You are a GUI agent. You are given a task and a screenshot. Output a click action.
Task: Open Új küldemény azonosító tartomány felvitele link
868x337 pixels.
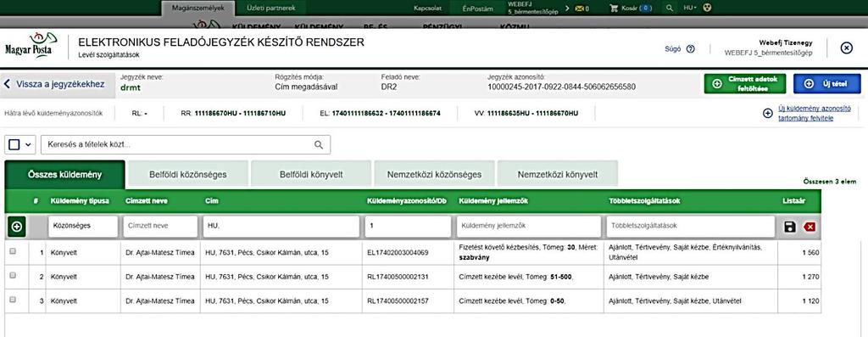(815, 113)
